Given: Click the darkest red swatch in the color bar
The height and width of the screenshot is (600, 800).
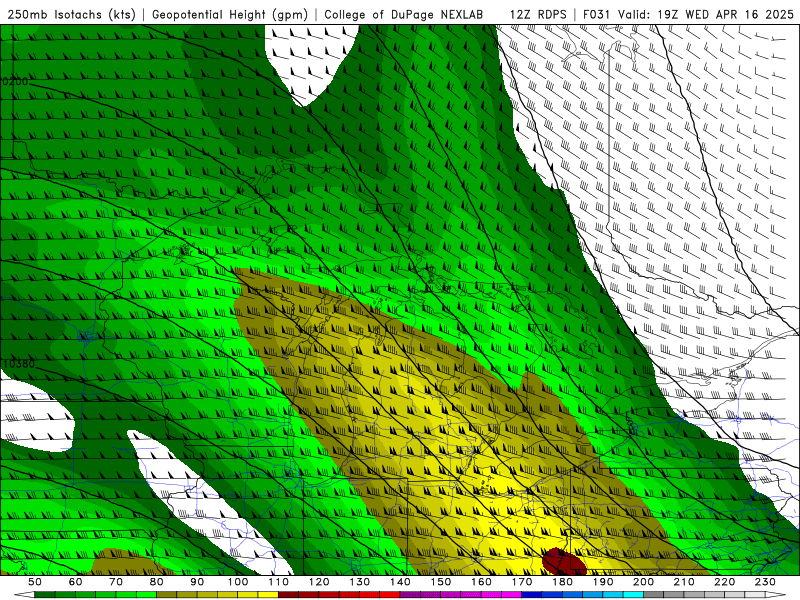Looking at the screenshot, I should click(x=288, y=595).
